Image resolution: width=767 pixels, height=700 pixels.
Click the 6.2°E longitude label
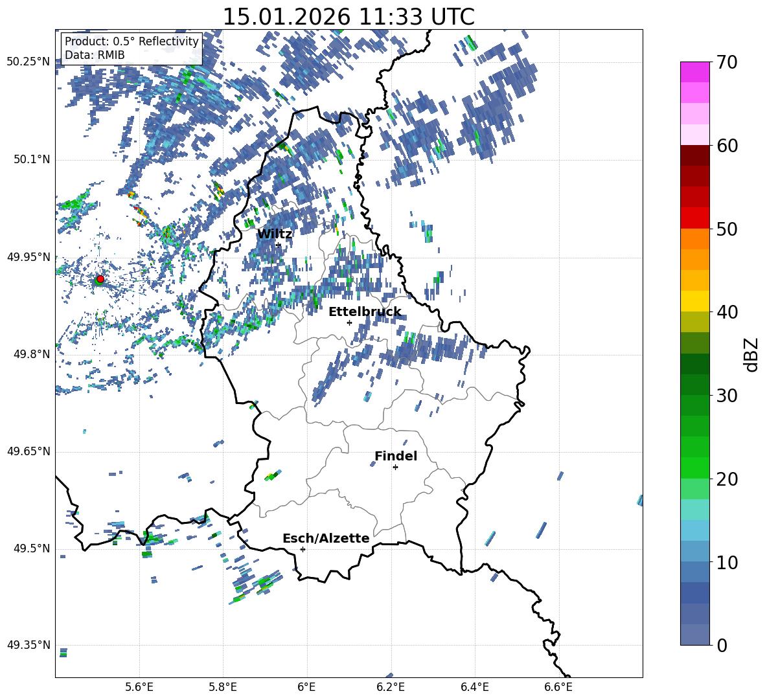tap(391, 688)
